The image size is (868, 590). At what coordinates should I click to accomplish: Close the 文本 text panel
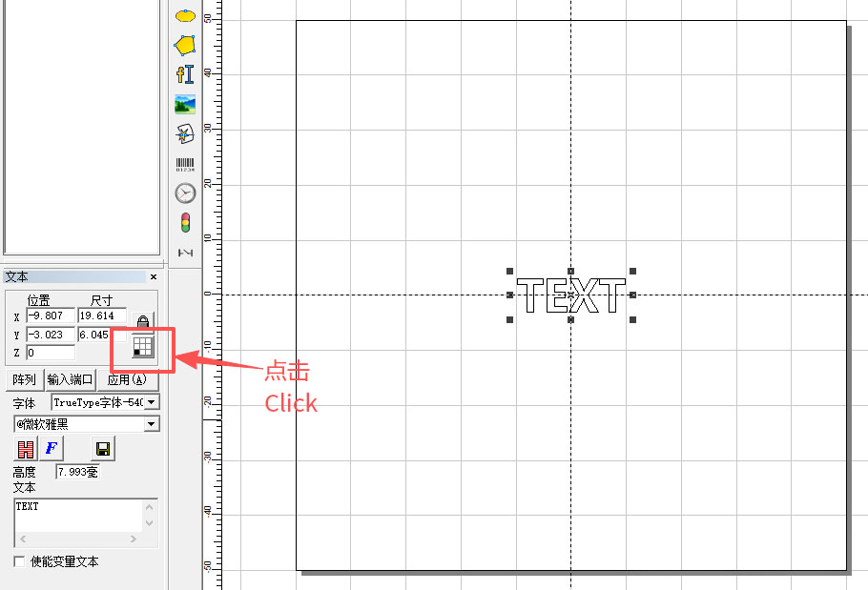pyautogui.click(x=152, y=276)
